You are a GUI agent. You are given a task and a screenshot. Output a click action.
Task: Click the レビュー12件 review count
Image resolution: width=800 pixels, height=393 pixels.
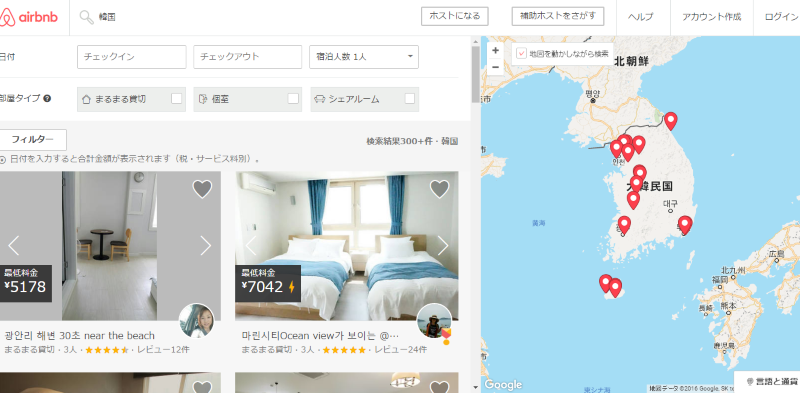coord(162,350)
